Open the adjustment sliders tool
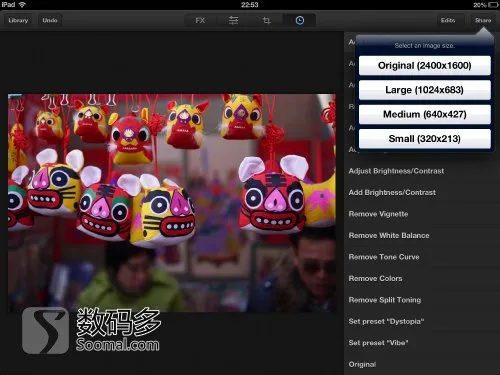The width and height of the screenshot is (500, 375). coord(233,21)
